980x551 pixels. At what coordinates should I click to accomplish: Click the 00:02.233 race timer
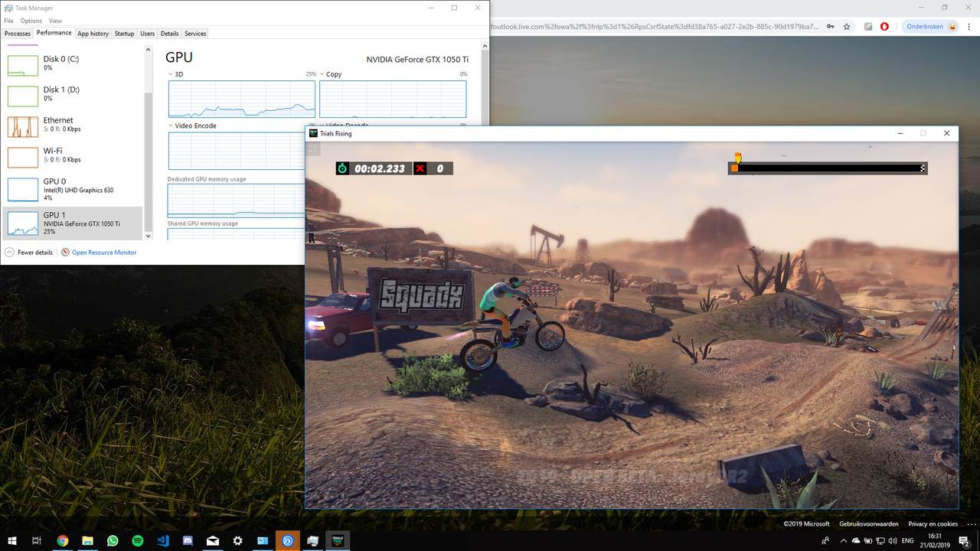pyautogui.click(x=374, y=168)
